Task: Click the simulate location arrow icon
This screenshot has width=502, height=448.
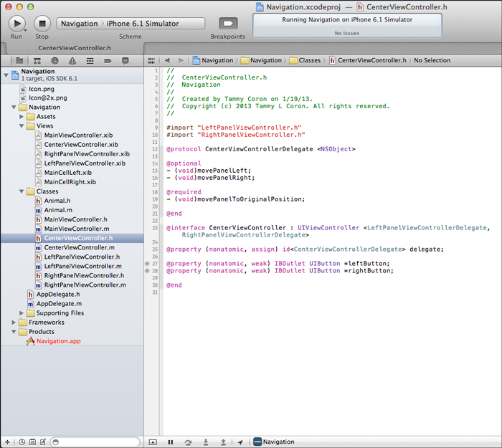Action: click(240, 442)
